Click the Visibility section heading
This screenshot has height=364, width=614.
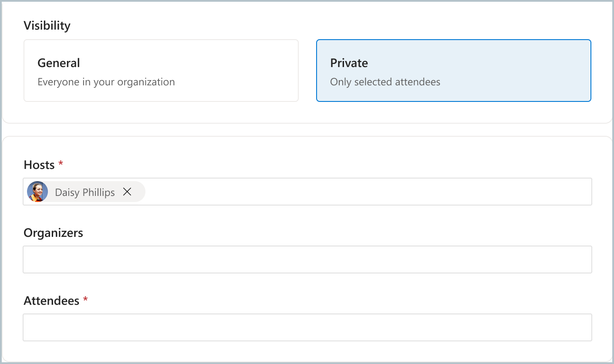click(x=47, y=25)
